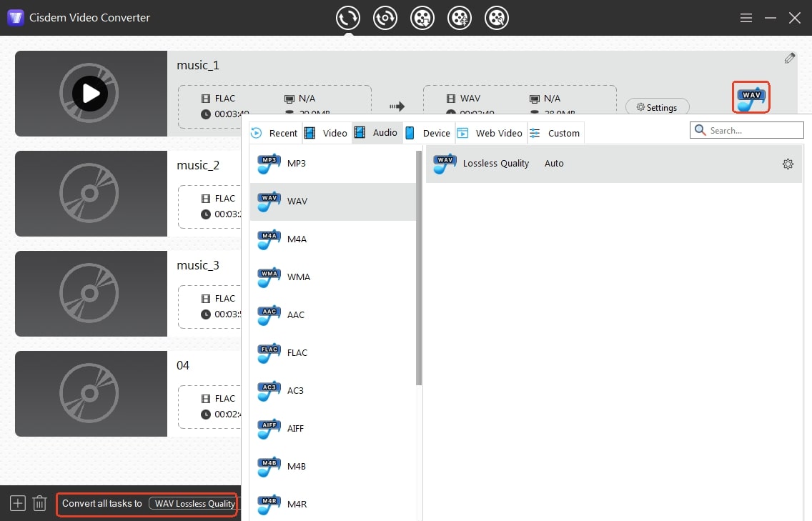This screenshot has width=812, height=521.
Task: Open the Edit video module icon
Action: (x=497, y=18)
